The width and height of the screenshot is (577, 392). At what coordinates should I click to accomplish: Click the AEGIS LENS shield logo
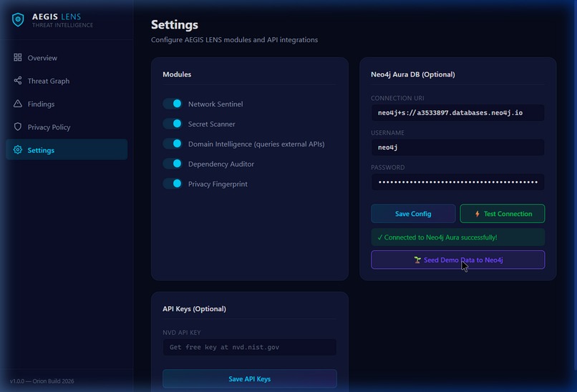click(18, 20)
